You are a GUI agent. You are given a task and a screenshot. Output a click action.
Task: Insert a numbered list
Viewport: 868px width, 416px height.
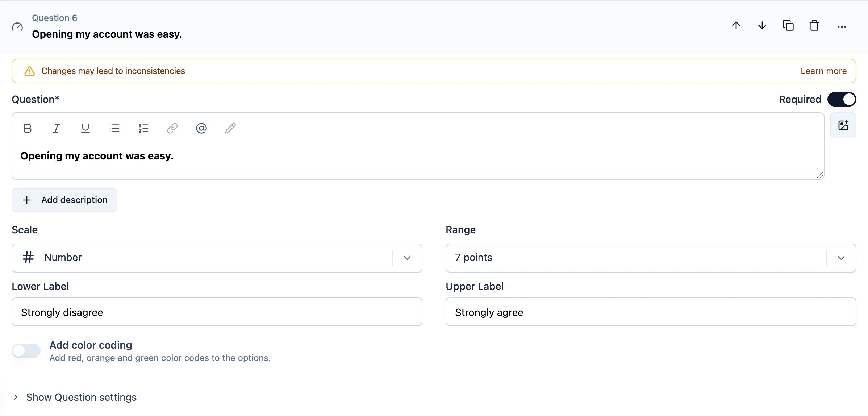coord(143,128)
